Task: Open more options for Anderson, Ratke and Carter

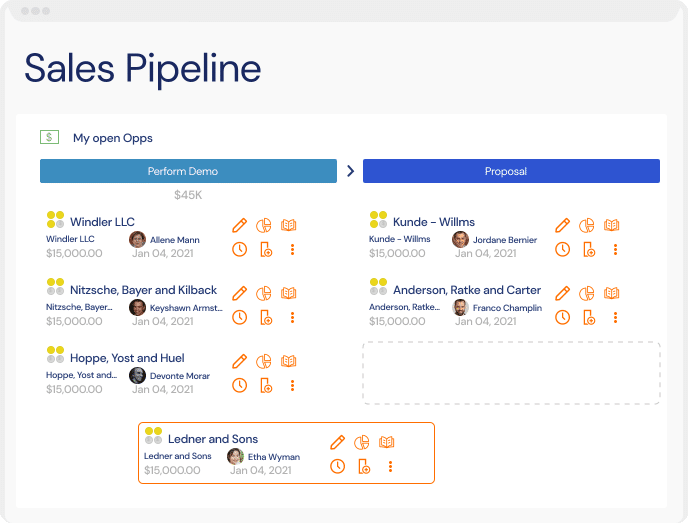Action: (615, 317)
